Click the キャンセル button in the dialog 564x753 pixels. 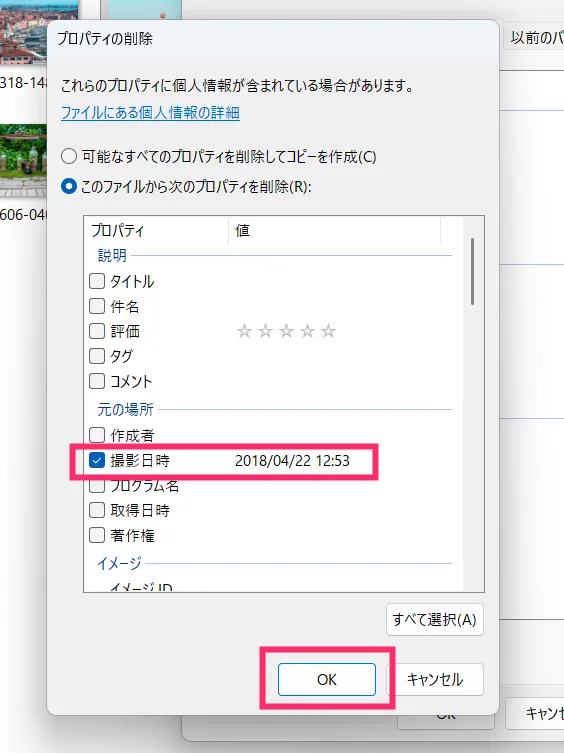[x=435, y=680]
